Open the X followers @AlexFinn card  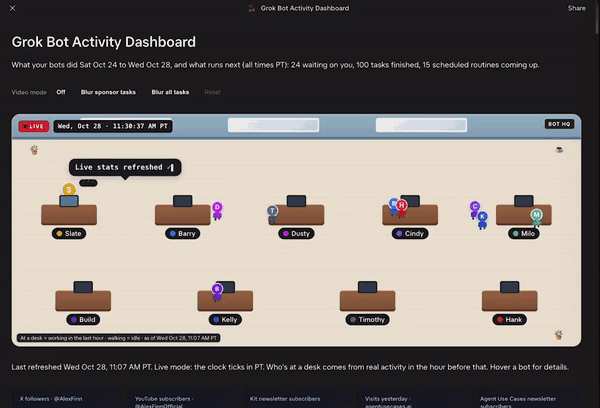[67, 398]
